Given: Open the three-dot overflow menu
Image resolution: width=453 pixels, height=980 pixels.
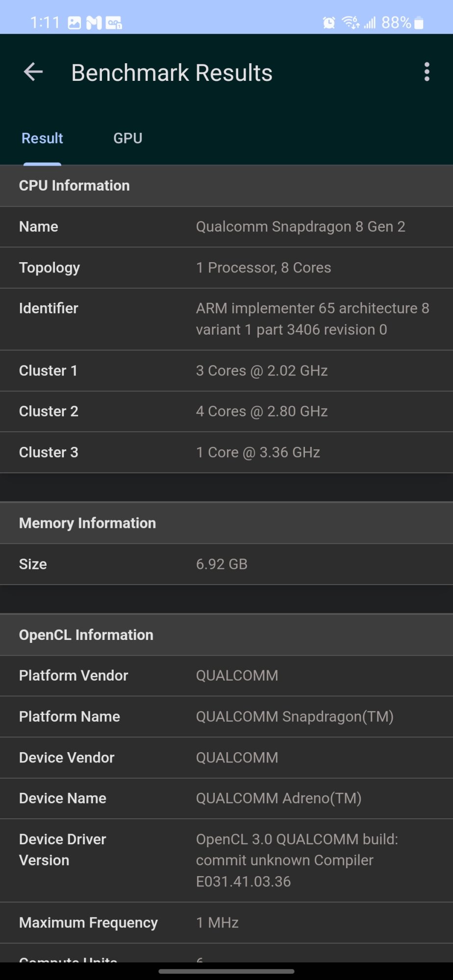Looking at the screenshot, I should click(x=427, y=72).
